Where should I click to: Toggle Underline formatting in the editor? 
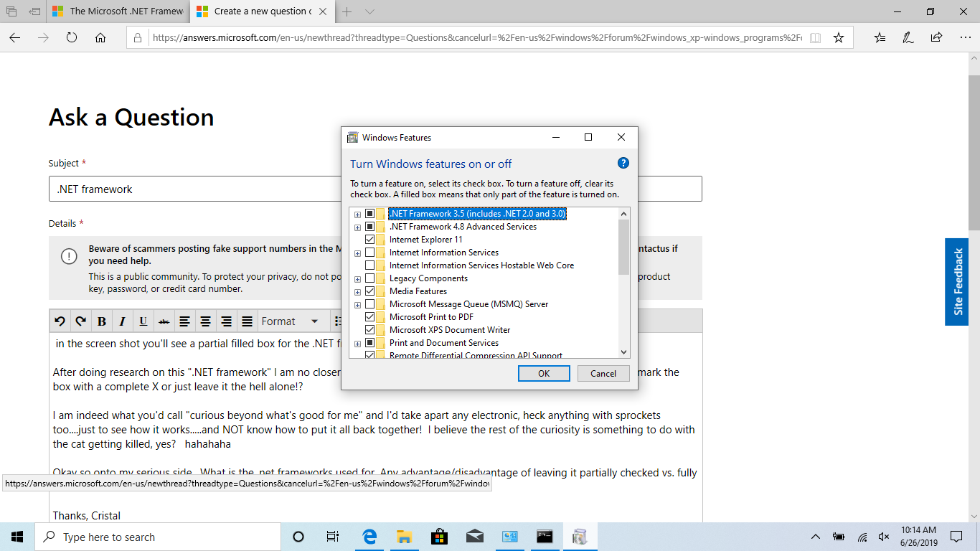143,321
